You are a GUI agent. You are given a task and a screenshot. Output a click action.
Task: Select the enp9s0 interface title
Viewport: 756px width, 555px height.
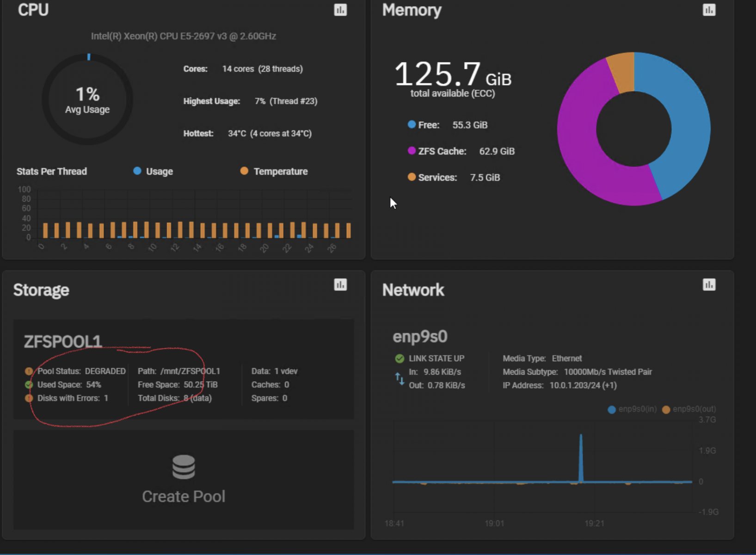[x=420, y=337]
